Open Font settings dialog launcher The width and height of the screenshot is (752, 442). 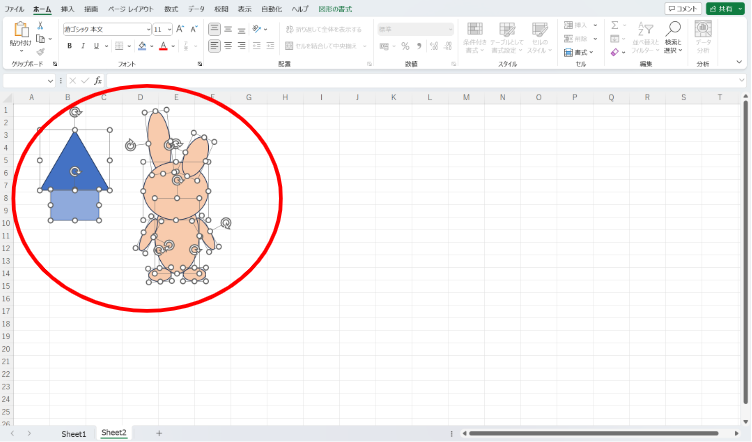[200, 64]
